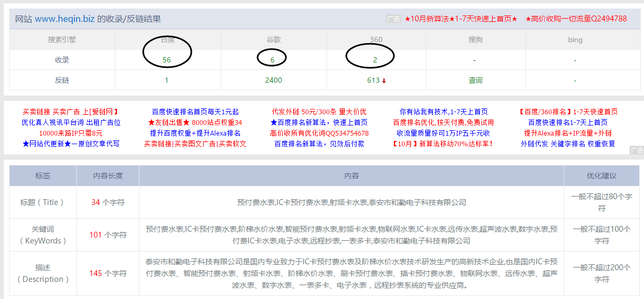The image size is (644, 299).
Task: Click the 101 个字符 length cell
Action: click(108, 235)
